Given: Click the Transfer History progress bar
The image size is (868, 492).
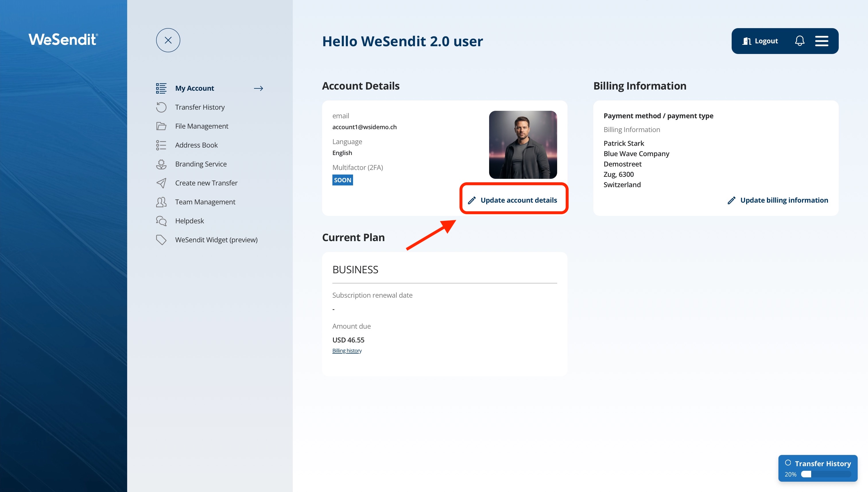Looking at the screenshot, I should 826,474.
